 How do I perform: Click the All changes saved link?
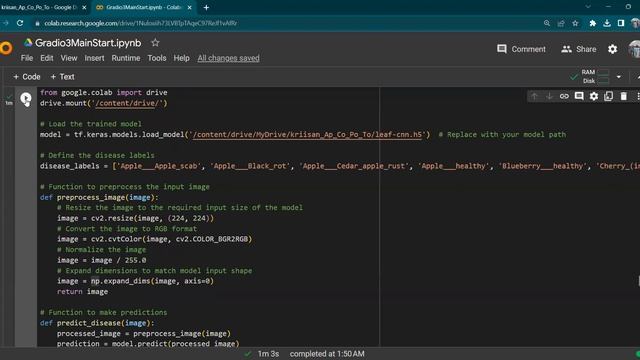point(228,58)
